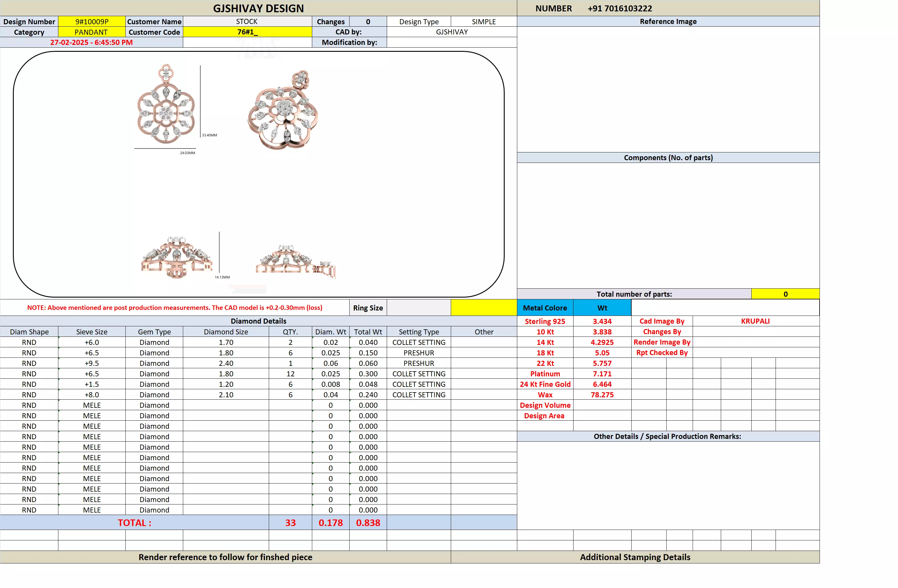This screenshot has width=898, height=588.
Task: Click the Sterling 925 weight value 3.434
Action: (602, 321)
